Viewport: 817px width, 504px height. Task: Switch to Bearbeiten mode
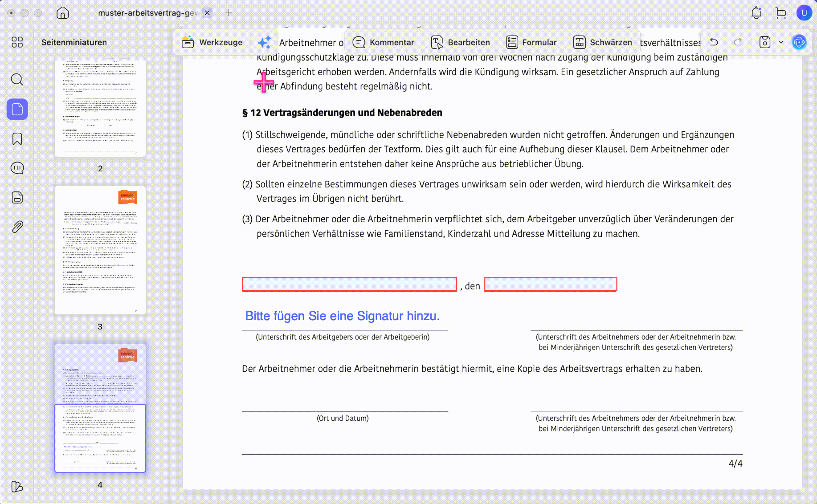pyautogui.click(x=461, y=42)
